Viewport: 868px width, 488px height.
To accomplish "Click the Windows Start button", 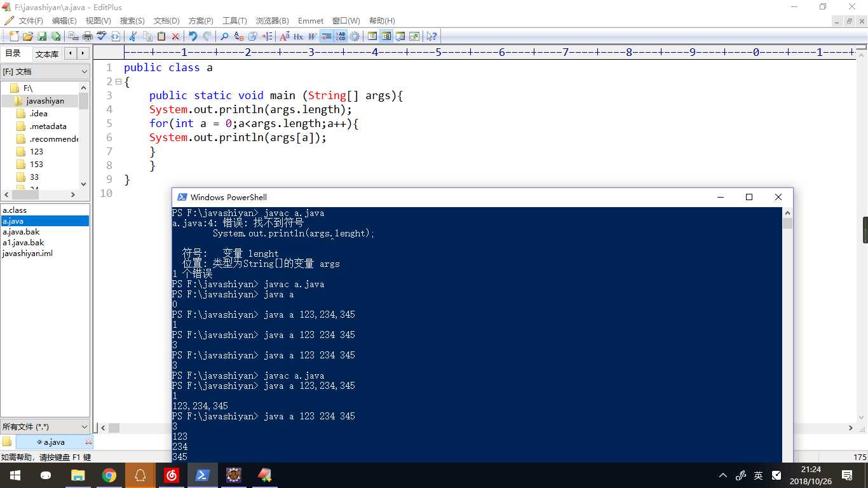I will tap(15, 475).
